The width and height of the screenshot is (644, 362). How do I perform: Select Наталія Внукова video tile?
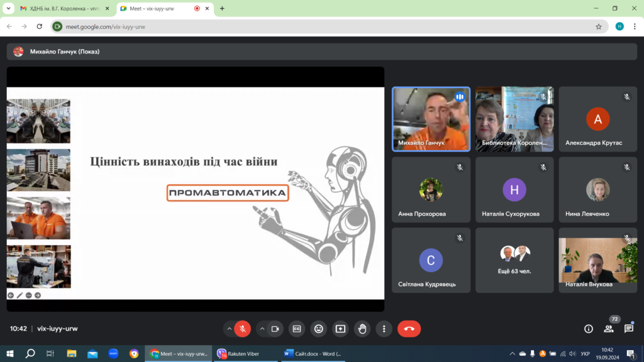click(597, 260)
